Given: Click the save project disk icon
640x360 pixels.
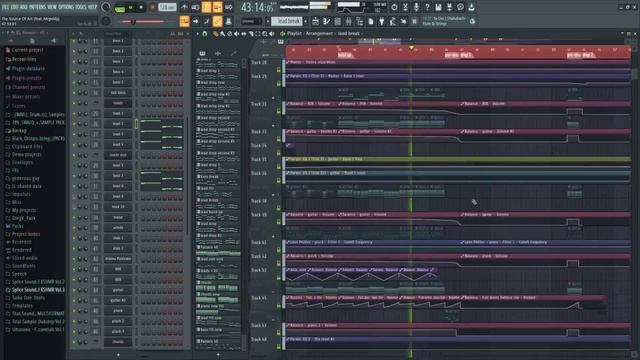Looking at the screenshot, I should [x=438, y=7].
